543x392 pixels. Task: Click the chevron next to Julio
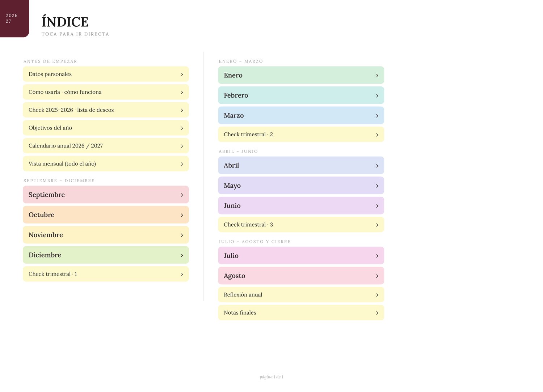click(377, 256)
